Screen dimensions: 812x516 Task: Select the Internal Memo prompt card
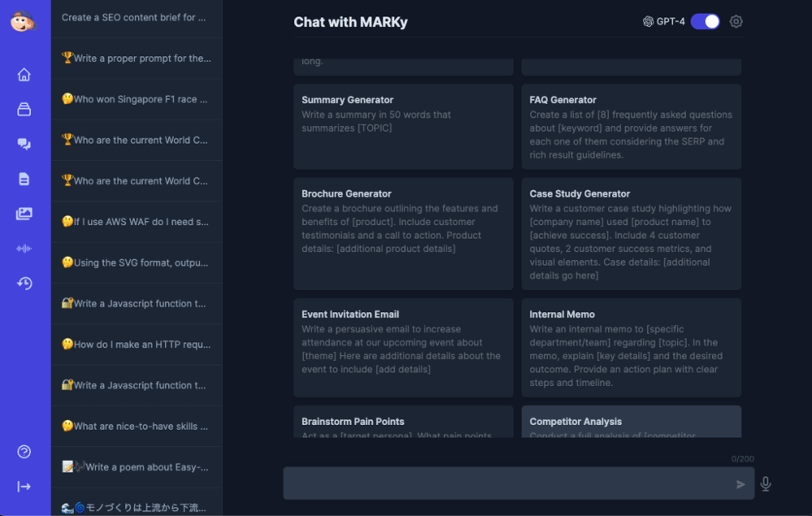[631, 347]
